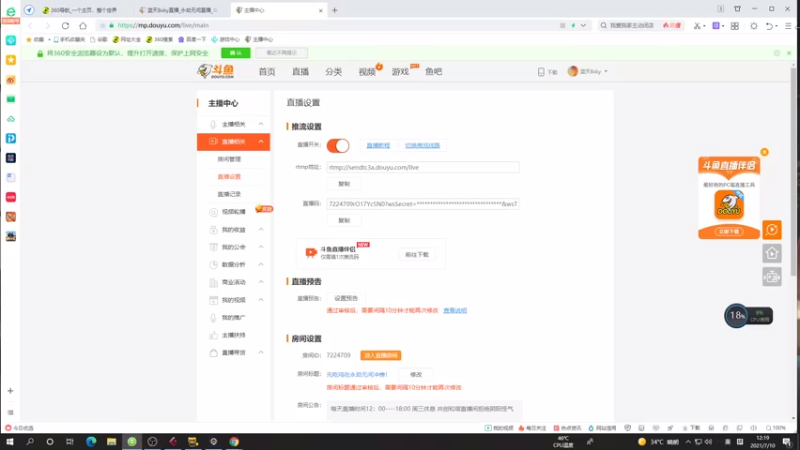Switch to the 360导航 browser tab

pos(84,10)
